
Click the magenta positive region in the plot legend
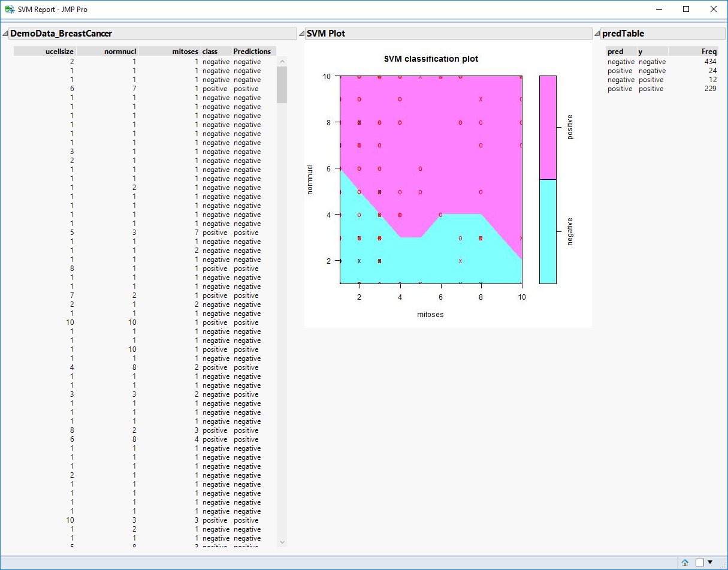click(x=547, y=126)
